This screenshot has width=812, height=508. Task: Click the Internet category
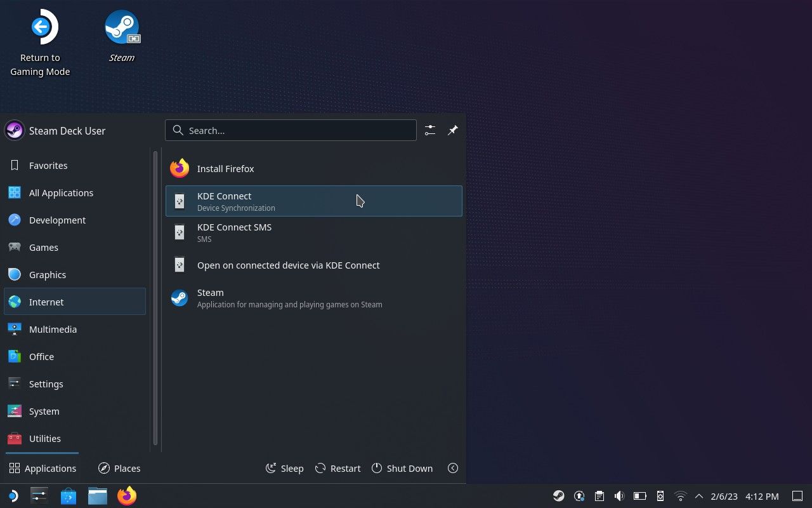tap(75, 302)
